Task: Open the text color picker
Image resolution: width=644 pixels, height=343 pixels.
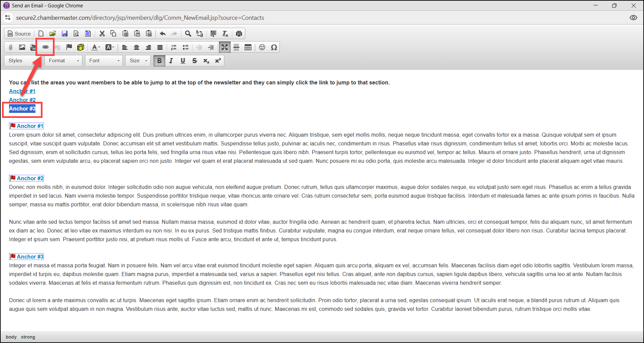Action: [x=96, y=47]
